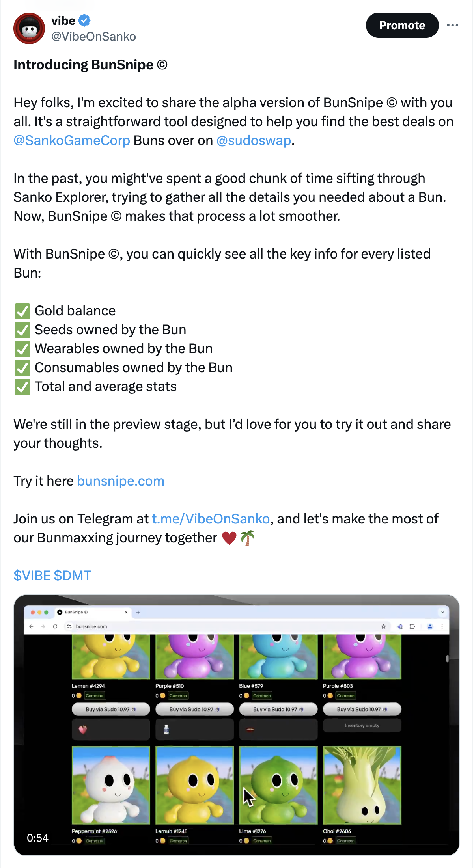Viewport: 474px width, 868px height.
Task: Play the embedded BunSnipe video
Action: 237,725
